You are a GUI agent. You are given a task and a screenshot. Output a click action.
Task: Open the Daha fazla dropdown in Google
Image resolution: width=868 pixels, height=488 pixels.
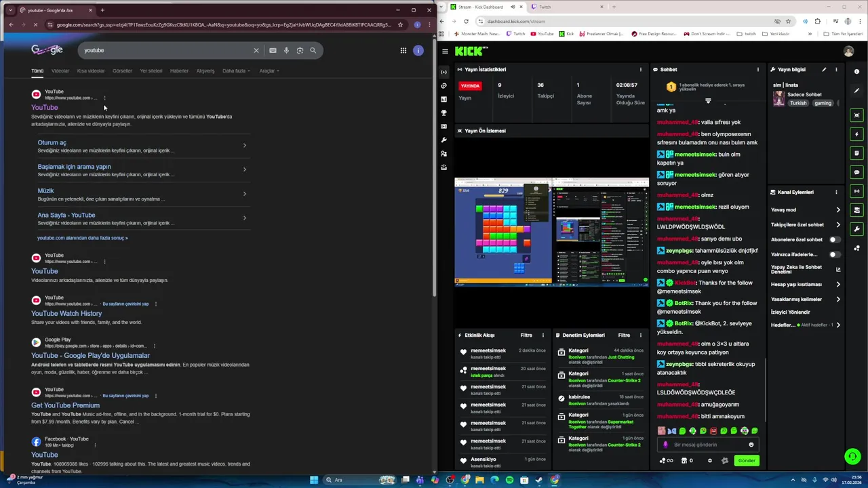point(236,70)
